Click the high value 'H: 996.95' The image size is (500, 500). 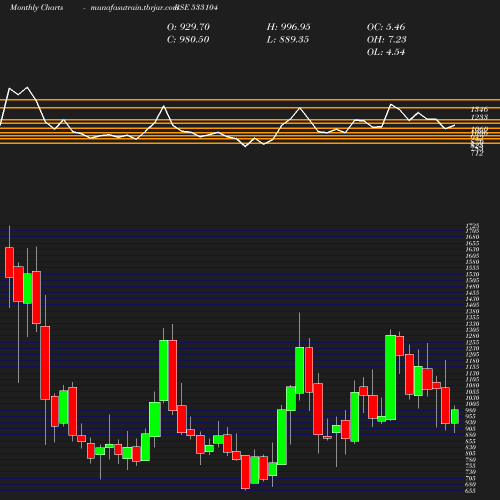point(289,27)
